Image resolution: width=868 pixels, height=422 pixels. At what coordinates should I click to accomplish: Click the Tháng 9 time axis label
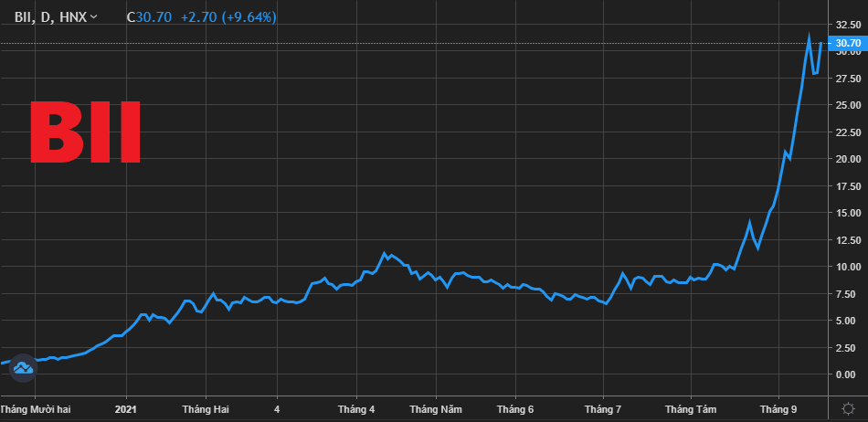tap(778, 410)
